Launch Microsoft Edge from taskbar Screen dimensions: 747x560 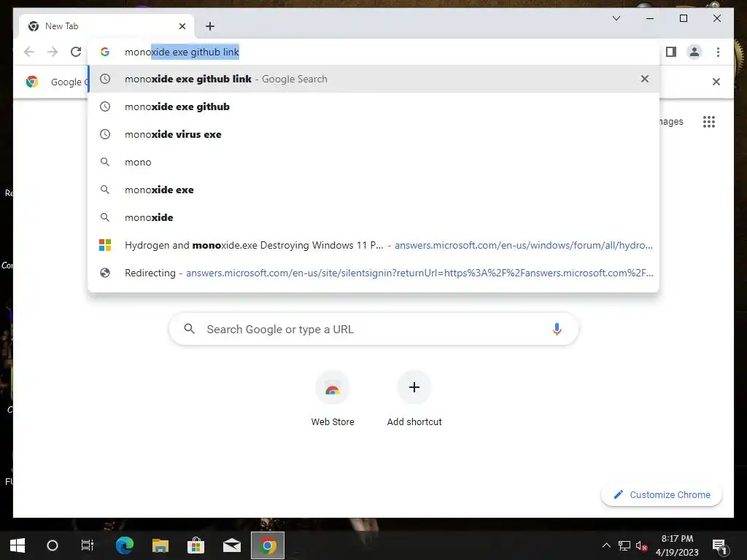(125, 545)
